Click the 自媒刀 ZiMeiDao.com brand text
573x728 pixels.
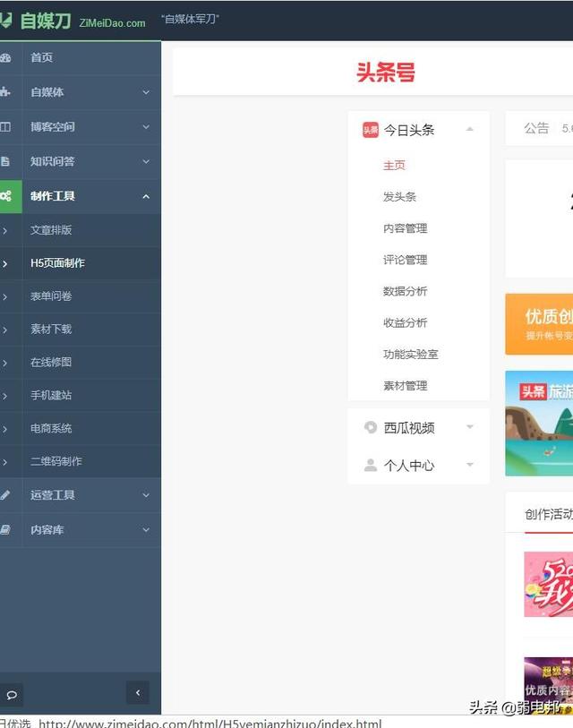click(82, 21)
